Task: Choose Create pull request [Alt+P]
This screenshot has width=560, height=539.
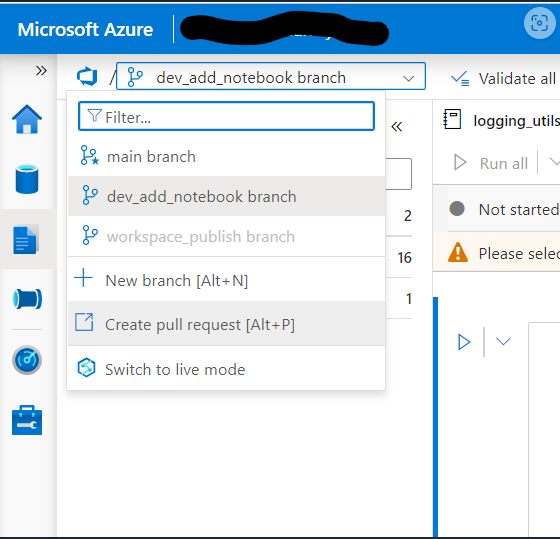Action: (226, 324)
